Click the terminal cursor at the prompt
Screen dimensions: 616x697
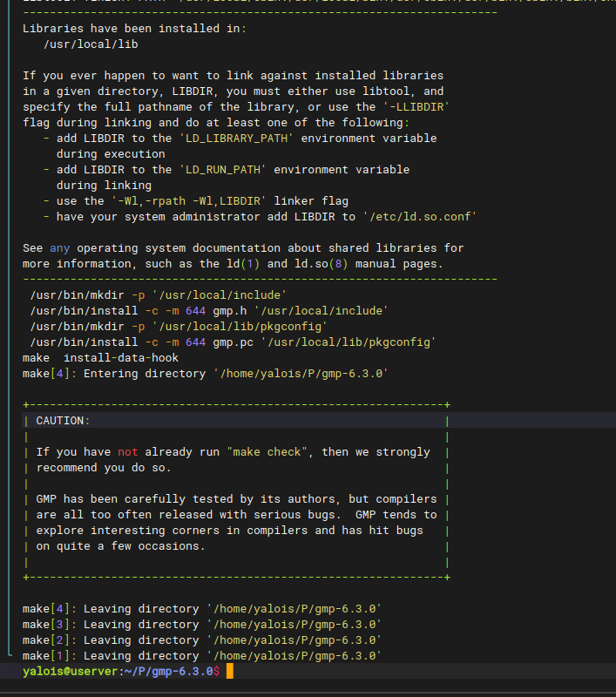(229, 672)
